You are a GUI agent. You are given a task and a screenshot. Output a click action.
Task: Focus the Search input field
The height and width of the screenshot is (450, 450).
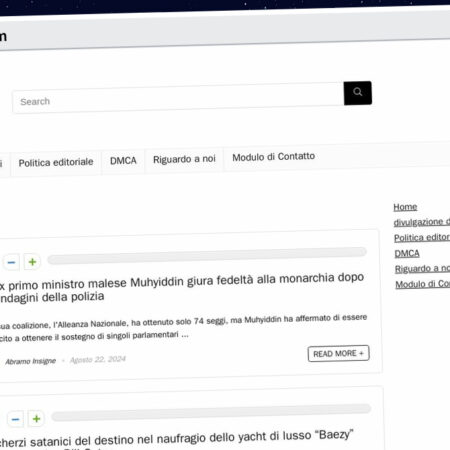(178, 98)
